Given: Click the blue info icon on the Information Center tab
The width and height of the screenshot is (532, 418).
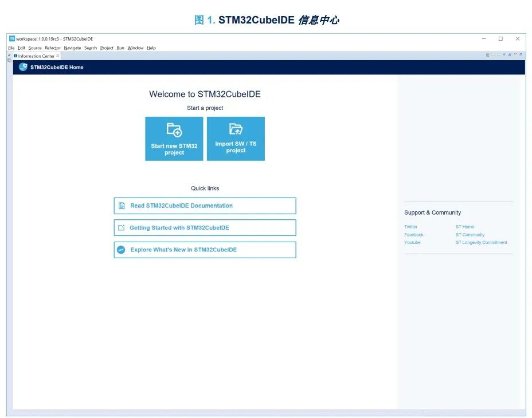Looking at the screenshot, I should pos(15,56).
